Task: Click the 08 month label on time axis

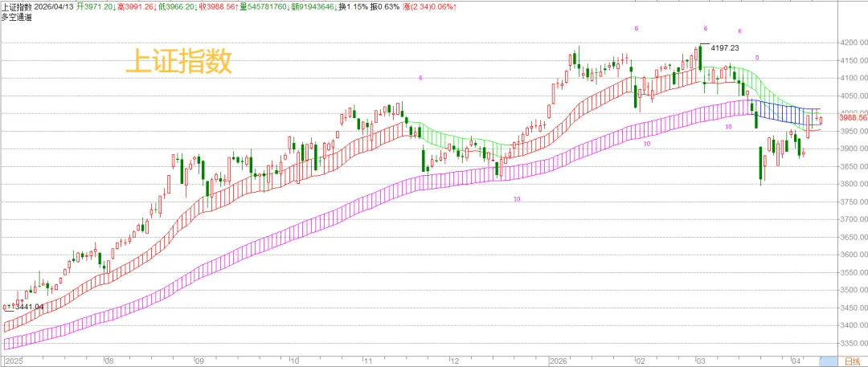Action: click(x=108, y=361)
